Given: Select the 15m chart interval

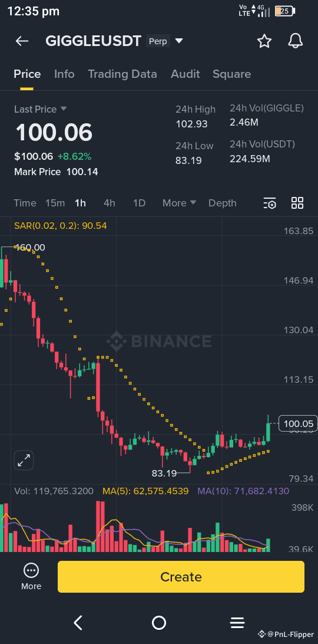Looking at the screenshot, I should 55,203.
